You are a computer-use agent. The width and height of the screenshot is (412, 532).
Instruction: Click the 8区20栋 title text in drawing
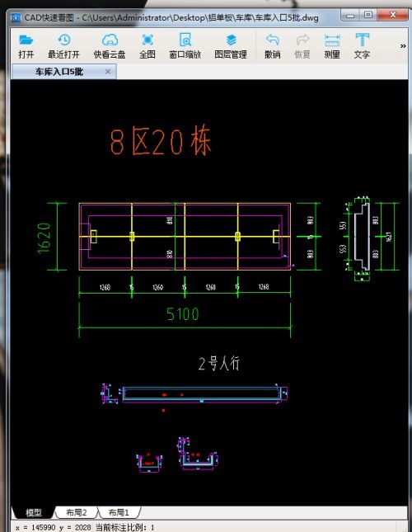tap(161, 140)
